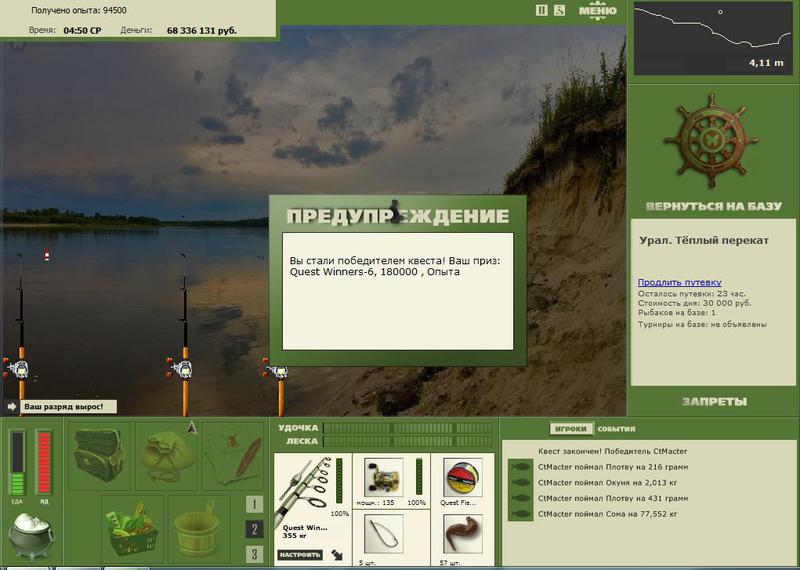Pause the game with the pause icon
The image size is (800, 570).
coord(541,10)
